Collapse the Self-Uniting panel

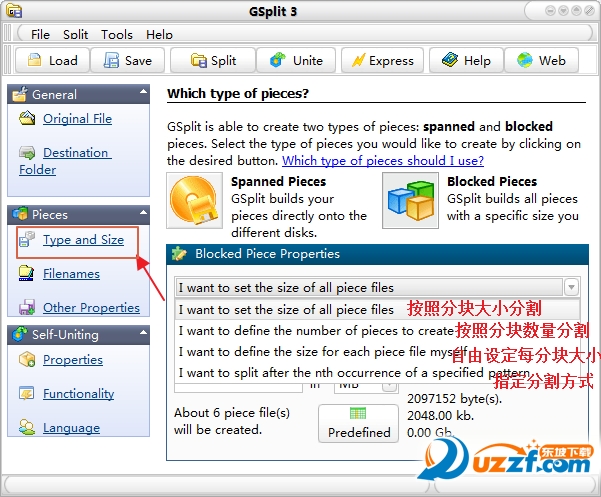pos(143,332)
